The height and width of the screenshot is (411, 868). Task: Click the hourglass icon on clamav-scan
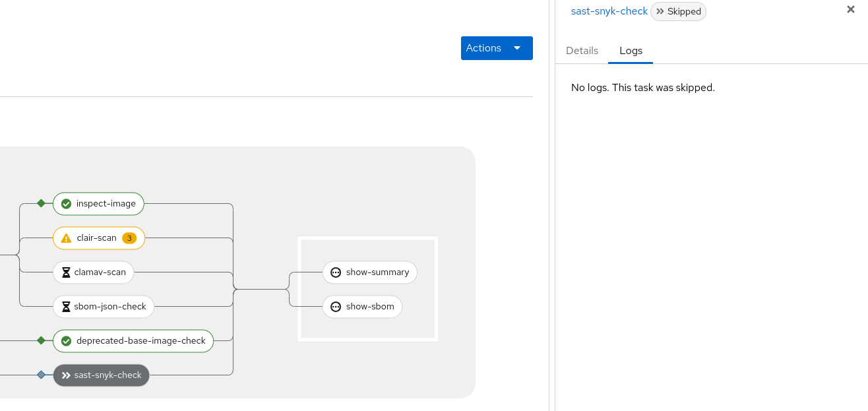click(x=66, y=272)
